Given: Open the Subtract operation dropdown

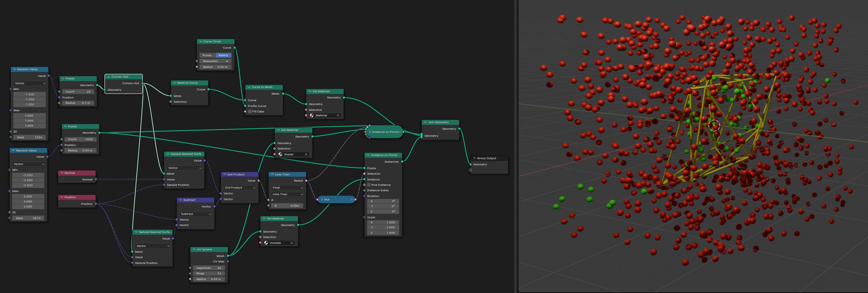Looking at the screenshot, I should click(x=195, y=214).
